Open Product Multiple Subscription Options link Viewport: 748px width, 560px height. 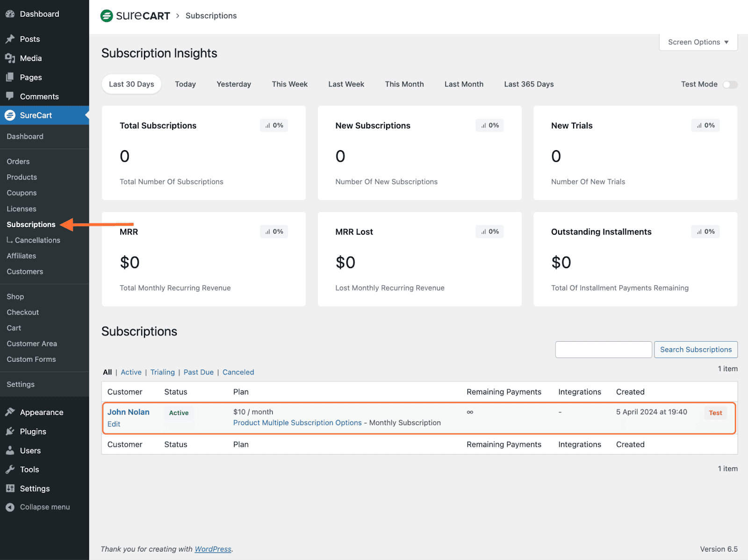click(297, 423)
